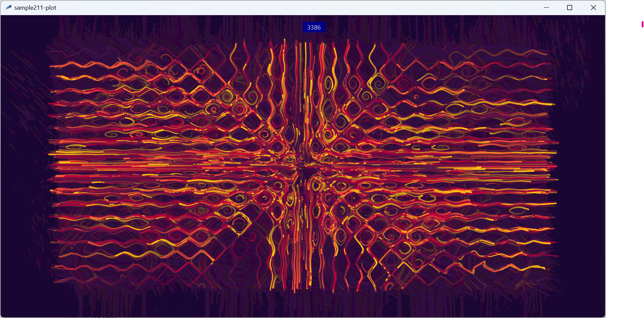Close the sample211-plot window
Viewport: 644px width, 318px height.
(593, 7)
